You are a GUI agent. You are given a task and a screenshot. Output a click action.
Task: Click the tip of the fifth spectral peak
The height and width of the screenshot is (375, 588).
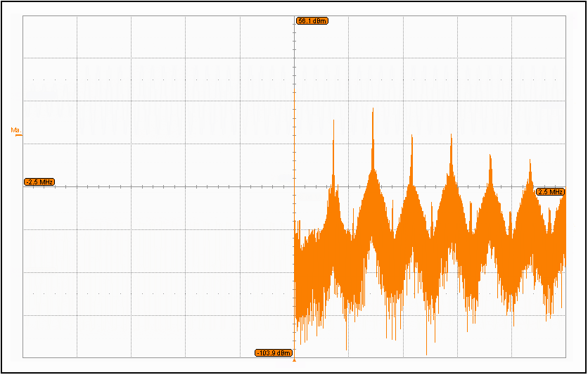(x=490, y=151)
